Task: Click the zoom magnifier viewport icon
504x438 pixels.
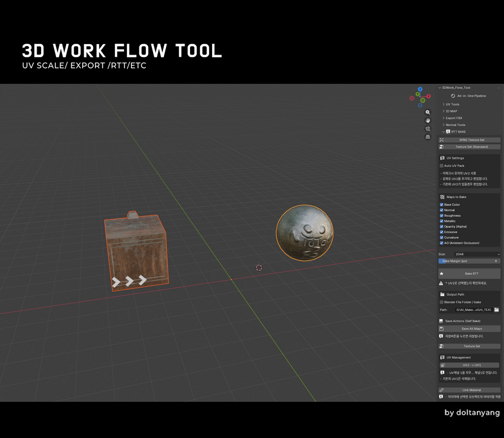Action: (428, 112)
